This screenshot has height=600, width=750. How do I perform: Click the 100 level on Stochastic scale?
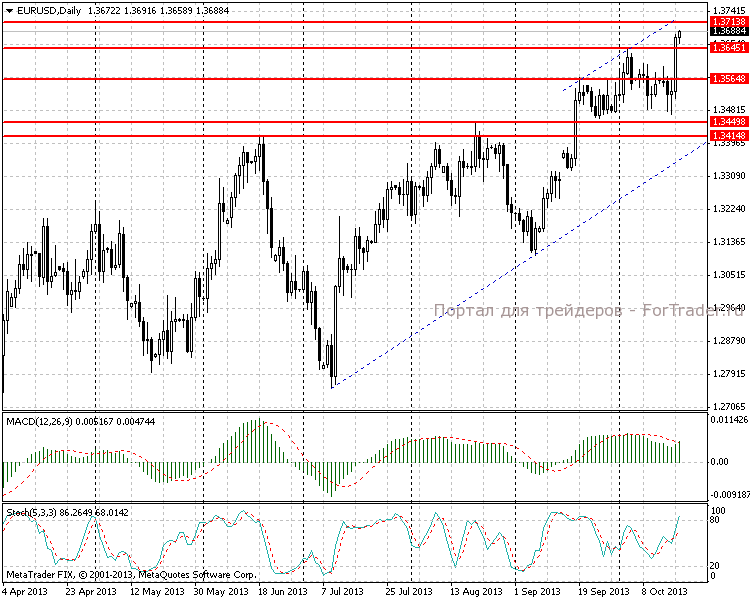point(718,511)
